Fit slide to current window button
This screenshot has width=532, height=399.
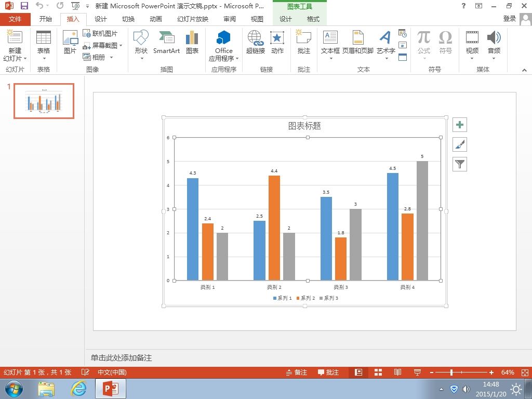[525, 372]
